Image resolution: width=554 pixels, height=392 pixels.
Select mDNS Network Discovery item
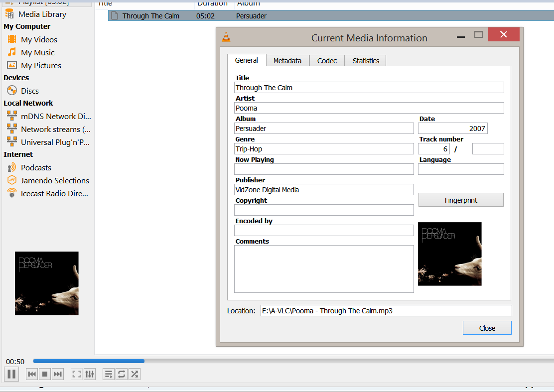click(x=49, y=116)
